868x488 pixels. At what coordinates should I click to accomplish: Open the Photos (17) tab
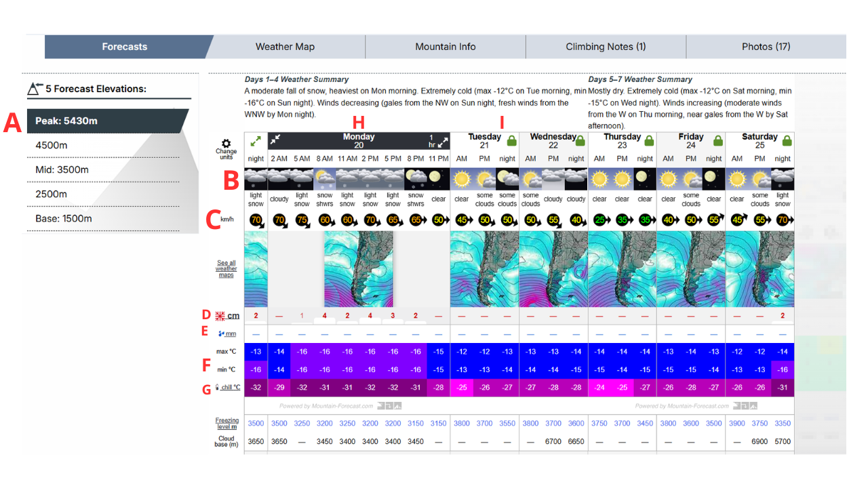(x=766, y=47)
